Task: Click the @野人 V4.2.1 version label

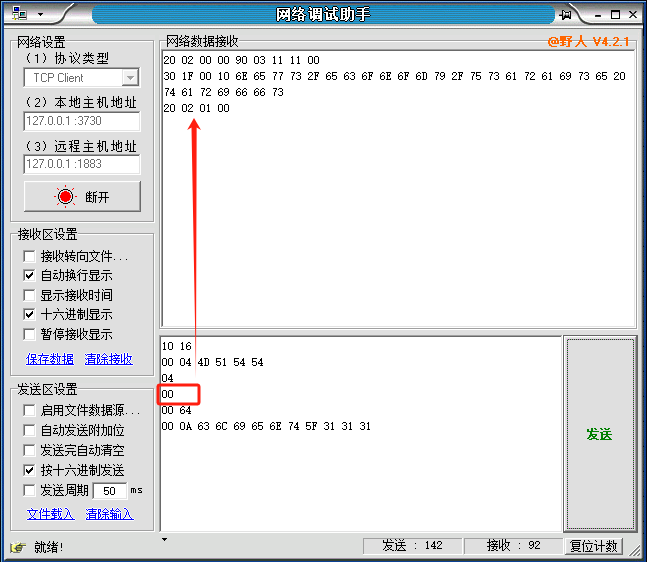Action: click(x=588, y=42)
